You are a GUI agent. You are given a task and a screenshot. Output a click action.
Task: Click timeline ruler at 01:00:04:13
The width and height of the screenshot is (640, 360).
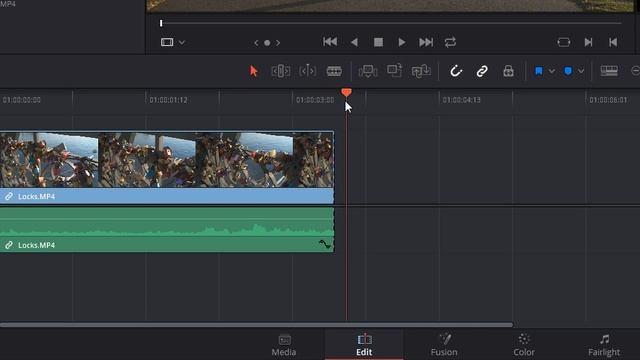click(462, 100)
